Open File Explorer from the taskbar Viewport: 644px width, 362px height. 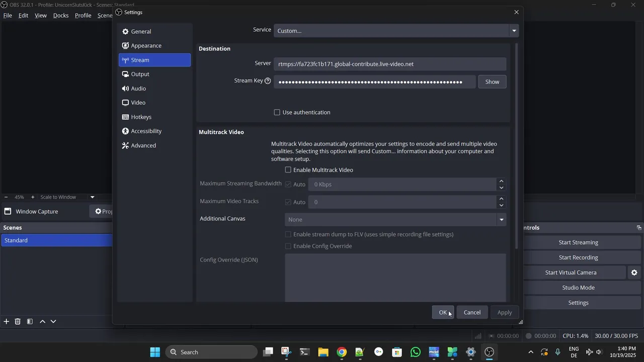point(323,352)
